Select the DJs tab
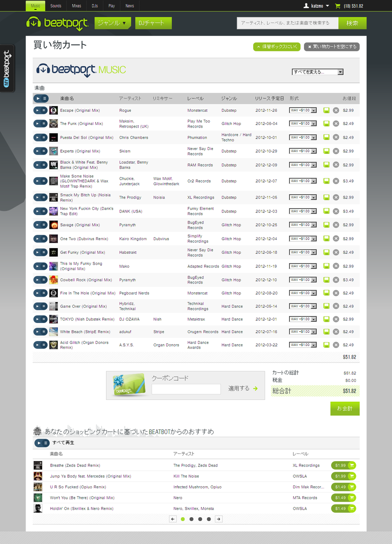The image size is (392, 544). (95, 6)
